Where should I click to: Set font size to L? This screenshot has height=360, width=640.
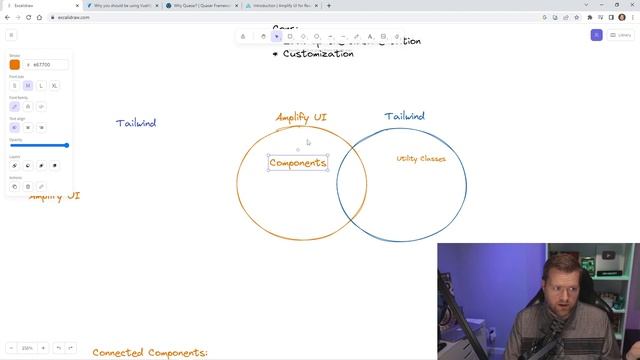41,86
